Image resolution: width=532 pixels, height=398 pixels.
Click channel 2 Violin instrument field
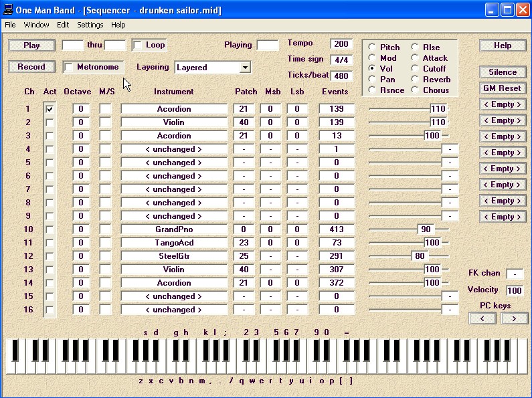(x=174, y=122)
